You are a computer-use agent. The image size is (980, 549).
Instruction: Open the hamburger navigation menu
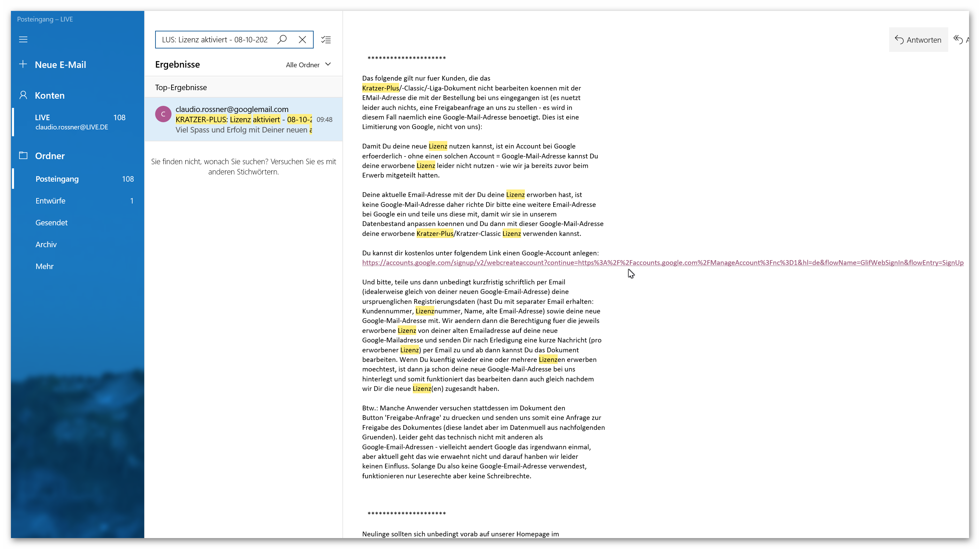click(x=23, y=40)
